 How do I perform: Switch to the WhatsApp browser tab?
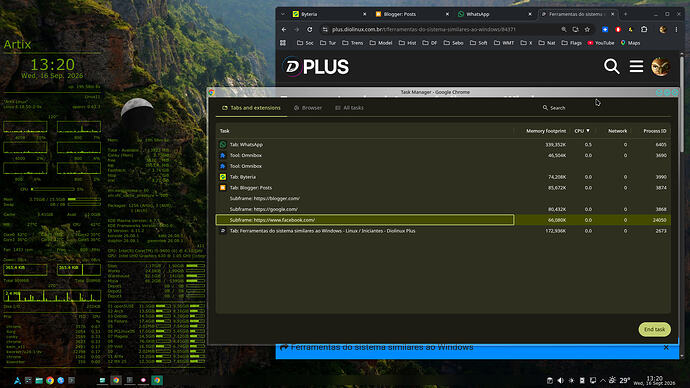(x=495, y=14)
